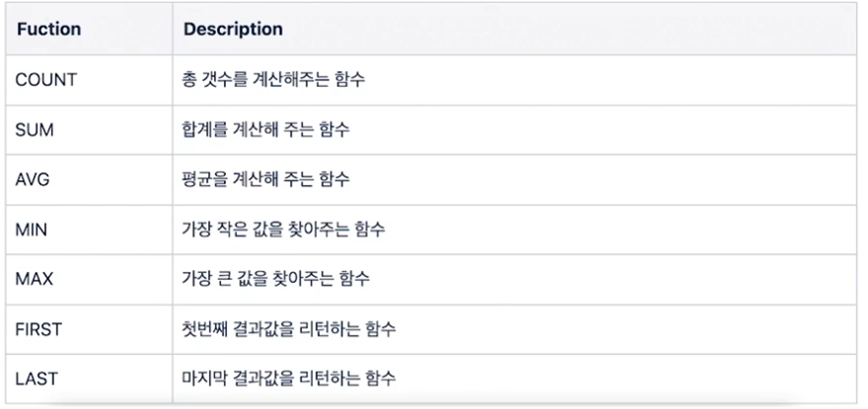Click the description '평균을 계산해 주는 함수'

point(265,179)
